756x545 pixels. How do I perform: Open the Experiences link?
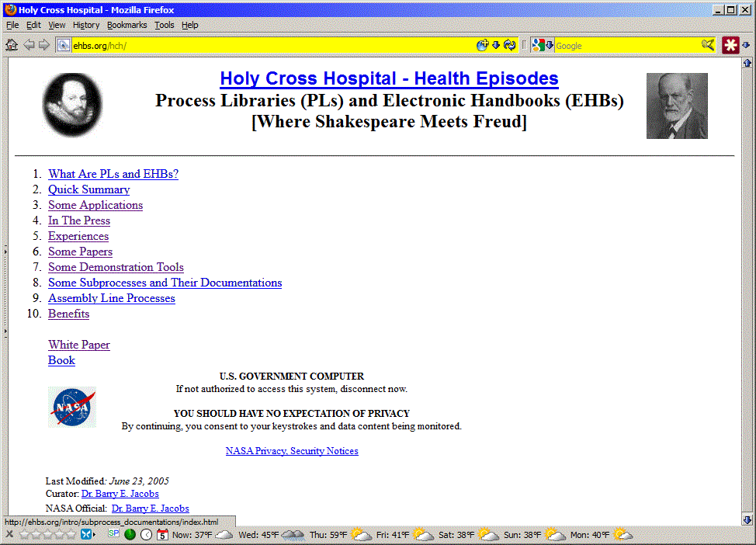point(78,236)
